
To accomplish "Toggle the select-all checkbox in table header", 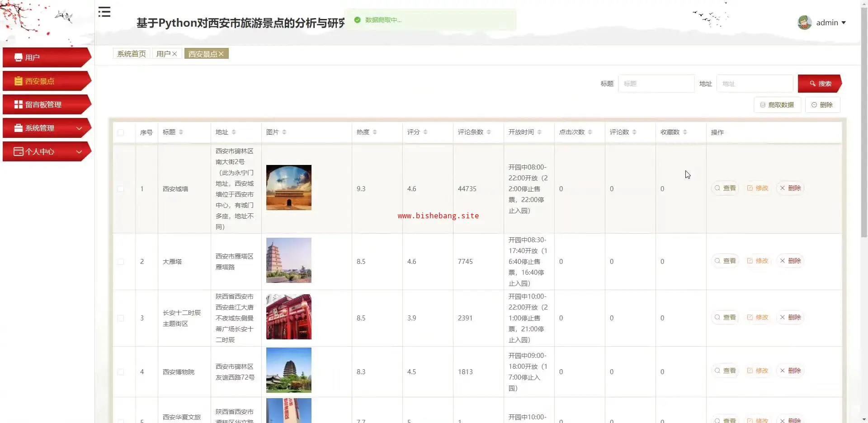I will pos(121,132).
